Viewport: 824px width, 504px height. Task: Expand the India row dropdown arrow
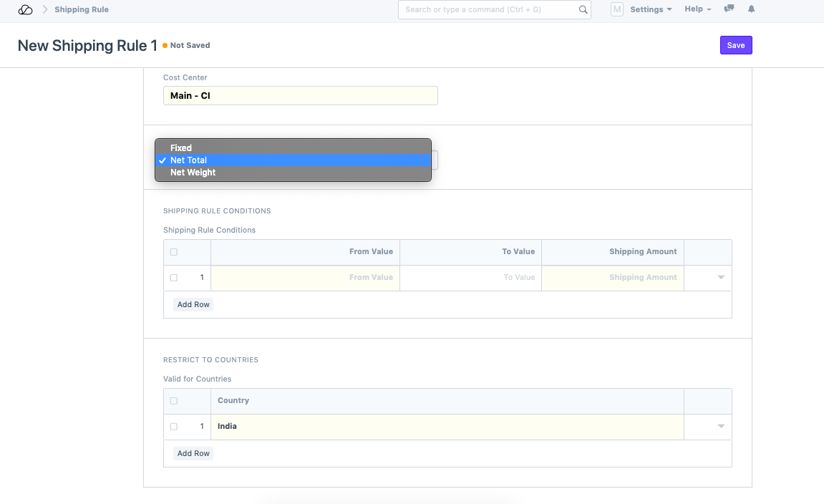tap(721, 427)
